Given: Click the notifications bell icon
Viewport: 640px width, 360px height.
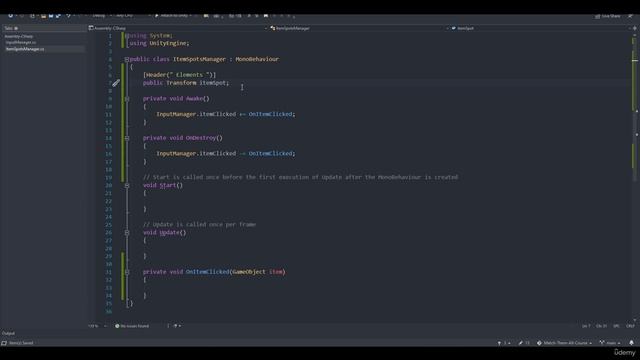Looking at the screenshot, I should (x=631, y=343).
